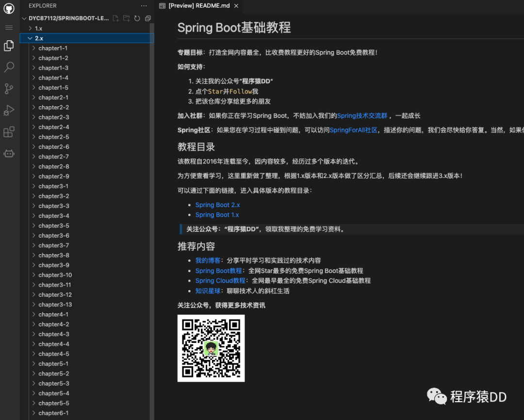Expand the chapter1-3 folder
This screenshot has height=420, width=524.
tap(34, 68)
